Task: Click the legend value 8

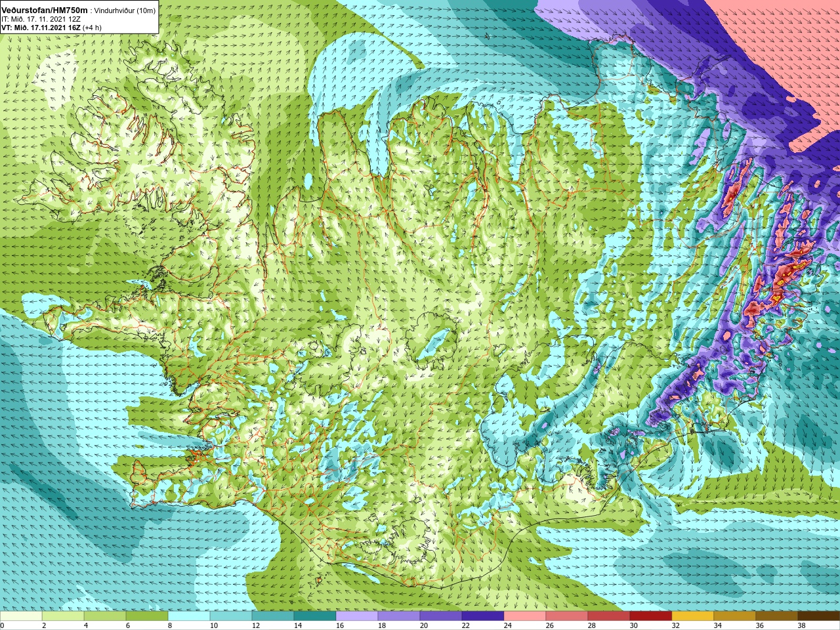Action: coord(169,625)
